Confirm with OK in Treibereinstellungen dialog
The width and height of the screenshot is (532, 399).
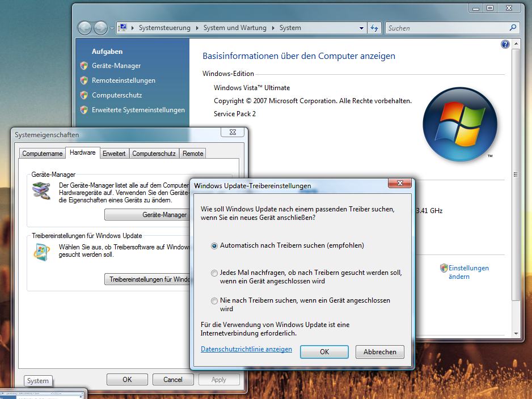click(324, 352)
